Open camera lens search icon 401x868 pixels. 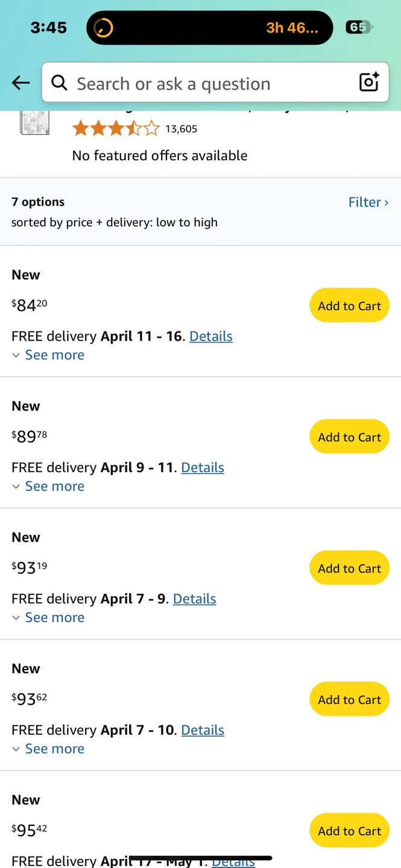coord(368,82)
